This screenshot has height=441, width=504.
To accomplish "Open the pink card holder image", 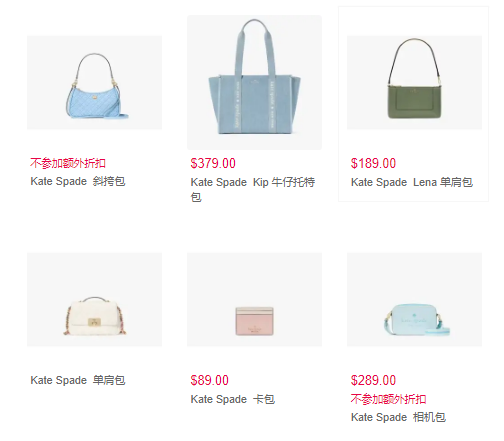I will [254, 299].
